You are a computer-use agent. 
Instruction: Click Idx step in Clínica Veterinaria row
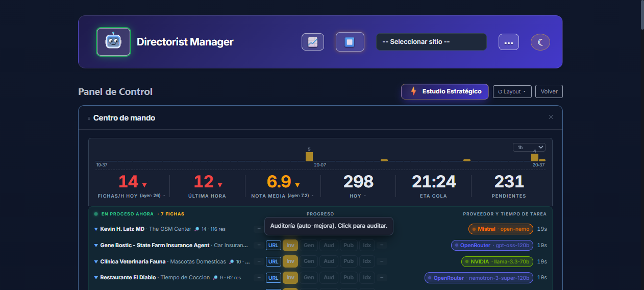(367, 262)
